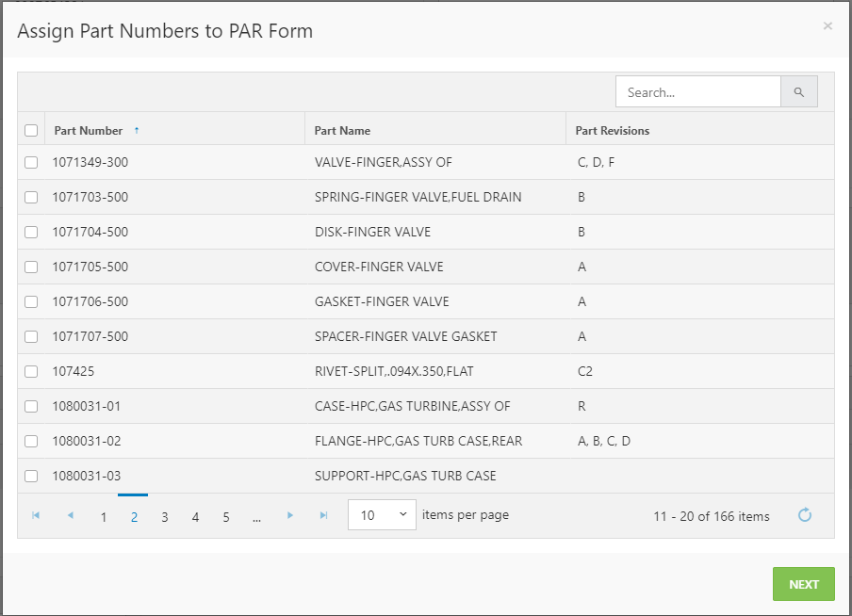Screen dimensions: 852x616
Task: Click the magnifier search icon button
Action: pos(799,91)
